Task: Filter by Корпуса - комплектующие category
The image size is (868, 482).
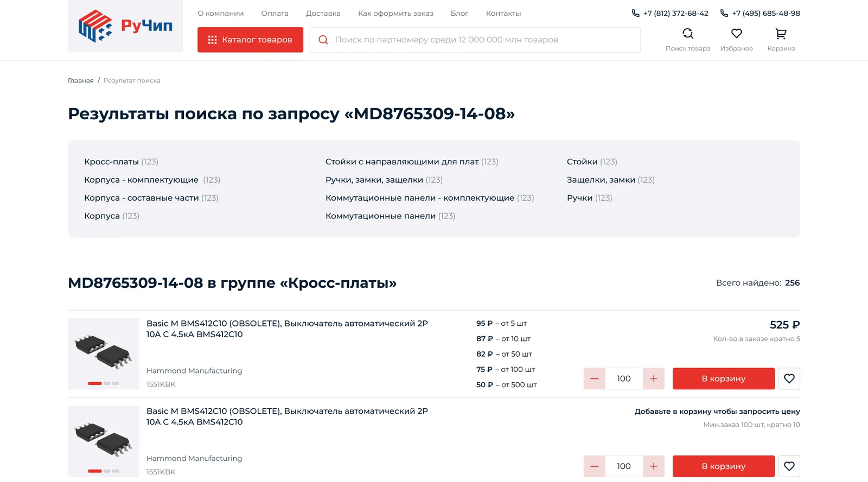Action: point(152,179)
